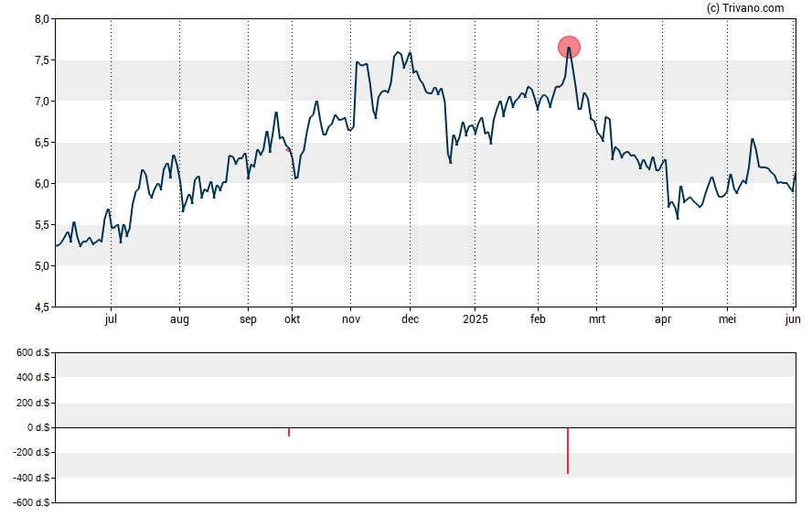
Task: Click the '6,0' price axis value
Action: tap(42, 184)
